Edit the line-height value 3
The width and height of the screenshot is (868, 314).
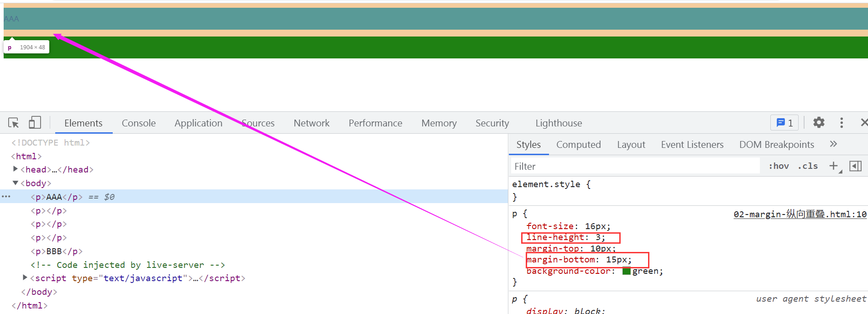tap(598, 237)
